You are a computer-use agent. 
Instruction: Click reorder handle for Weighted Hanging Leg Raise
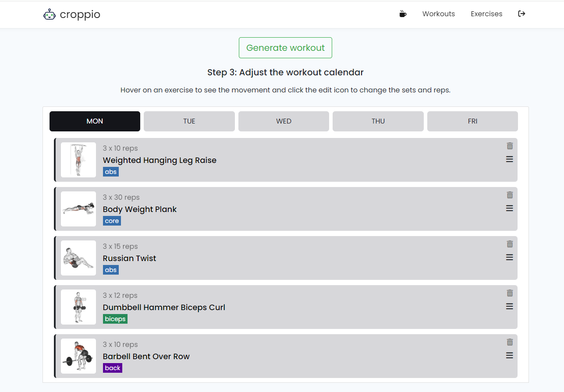[x=510, y=159]
